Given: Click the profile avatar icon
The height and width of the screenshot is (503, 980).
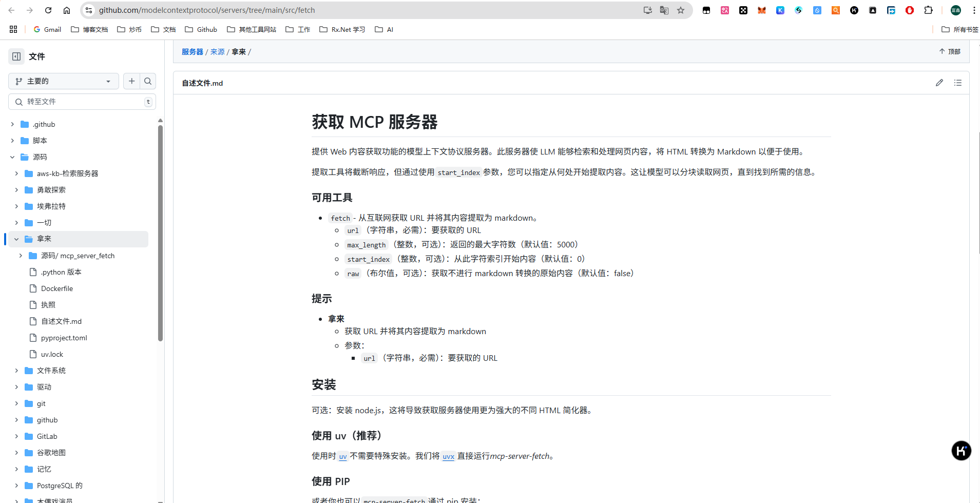Looking at the screenshot, I should [956, 10].
